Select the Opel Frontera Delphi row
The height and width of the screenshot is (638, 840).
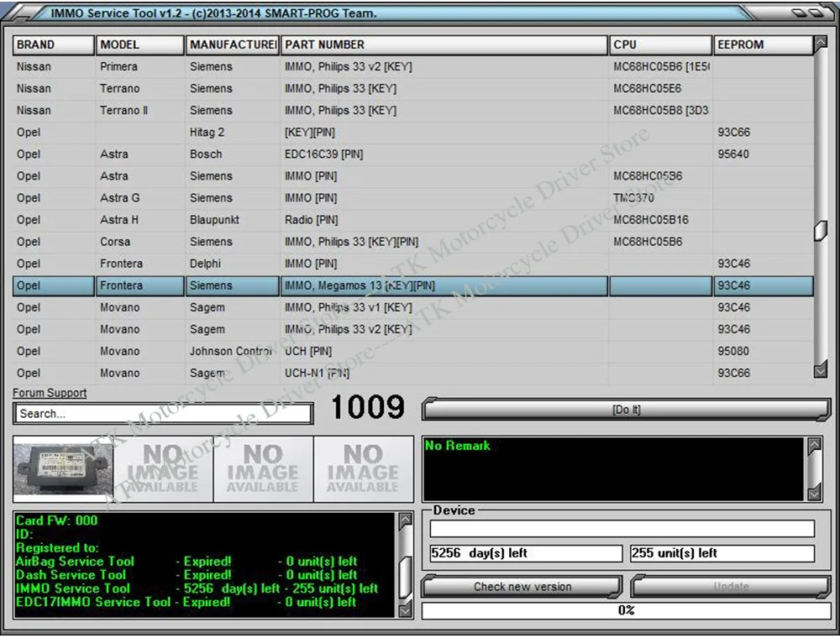[412, 264]
